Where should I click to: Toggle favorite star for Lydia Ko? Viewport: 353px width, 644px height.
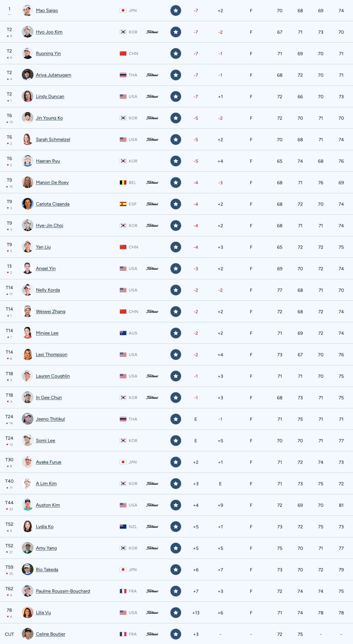[175, 527]
